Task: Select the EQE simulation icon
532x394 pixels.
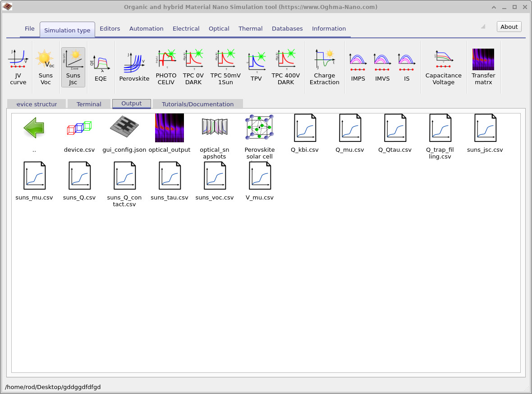Action: 101,67
